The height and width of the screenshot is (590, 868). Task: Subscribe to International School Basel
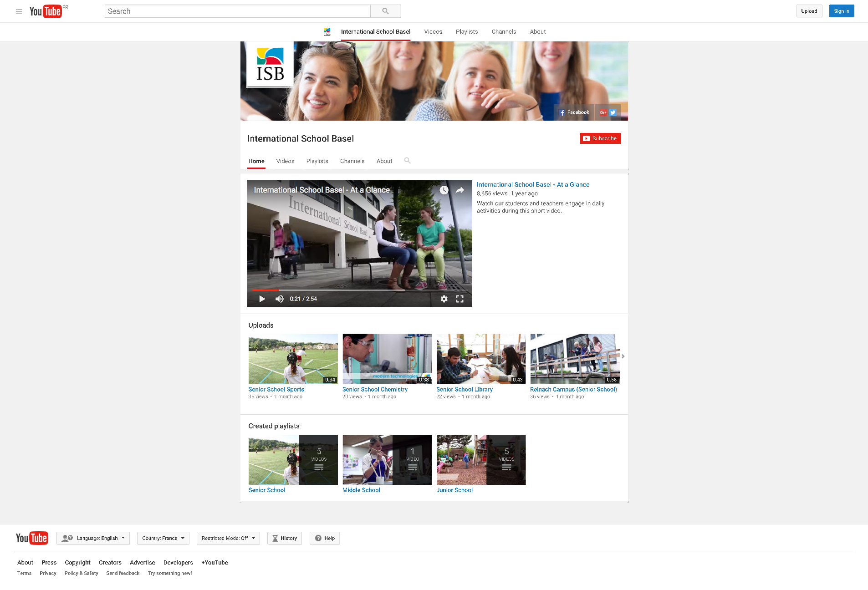coord(600,138)
